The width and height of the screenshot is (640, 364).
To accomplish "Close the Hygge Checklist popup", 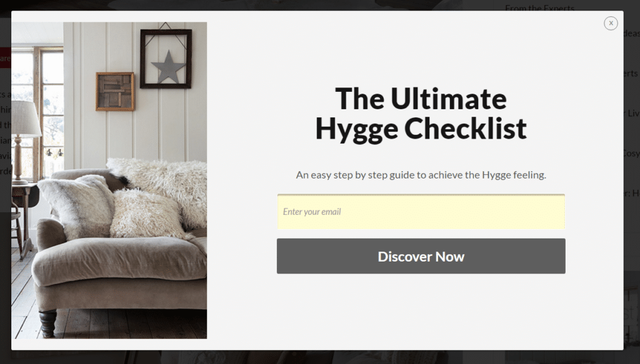I will click(x=611, y=23).
